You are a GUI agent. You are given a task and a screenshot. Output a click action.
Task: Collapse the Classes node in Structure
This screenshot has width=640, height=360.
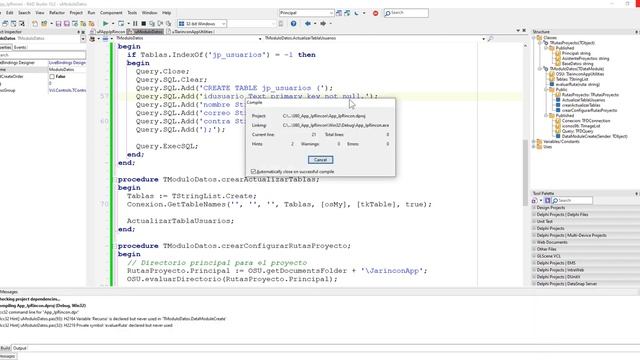(533, 38)
